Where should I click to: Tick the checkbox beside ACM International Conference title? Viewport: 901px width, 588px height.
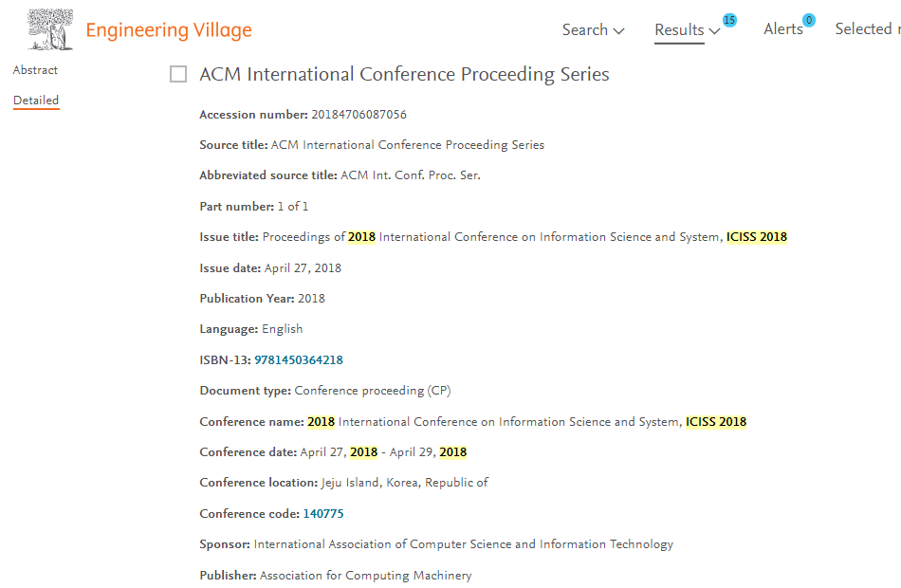click(x=178, y=74)
